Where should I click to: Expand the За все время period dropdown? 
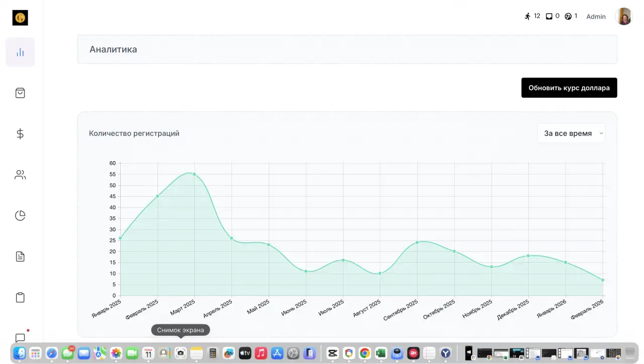click(572, 133)
